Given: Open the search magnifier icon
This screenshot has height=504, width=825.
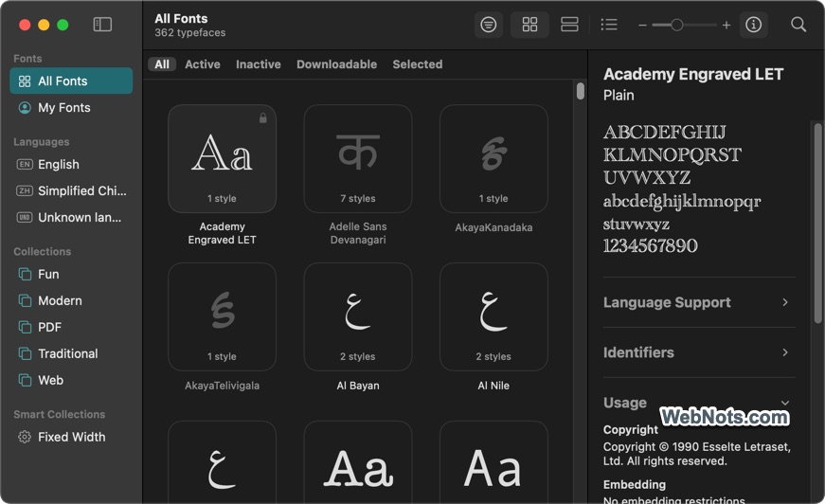Looking at the screenshot, I should coord(798,25).
